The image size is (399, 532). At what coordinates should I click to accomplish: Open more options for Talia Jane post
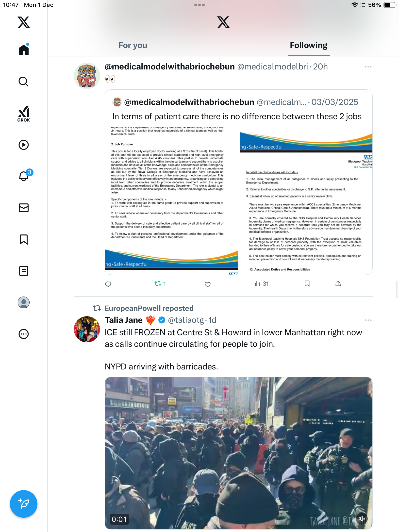pyautogui.click(x=368, y=320)
